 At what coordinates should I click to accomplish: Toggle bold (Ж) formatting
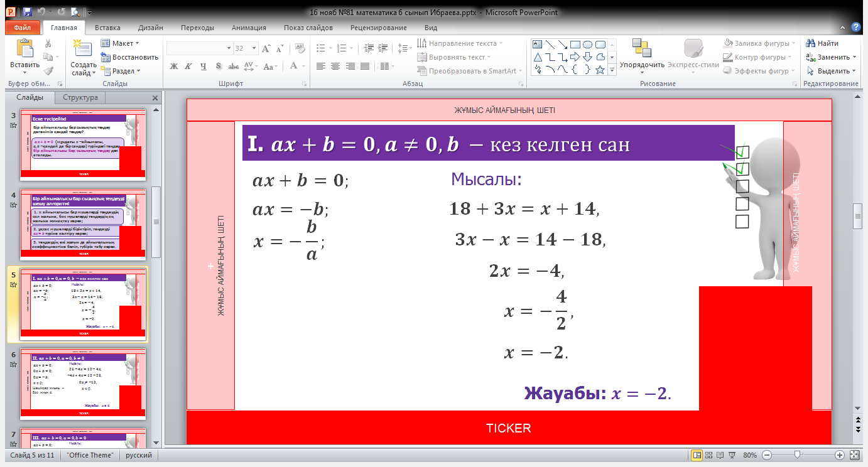coord(173,67)
